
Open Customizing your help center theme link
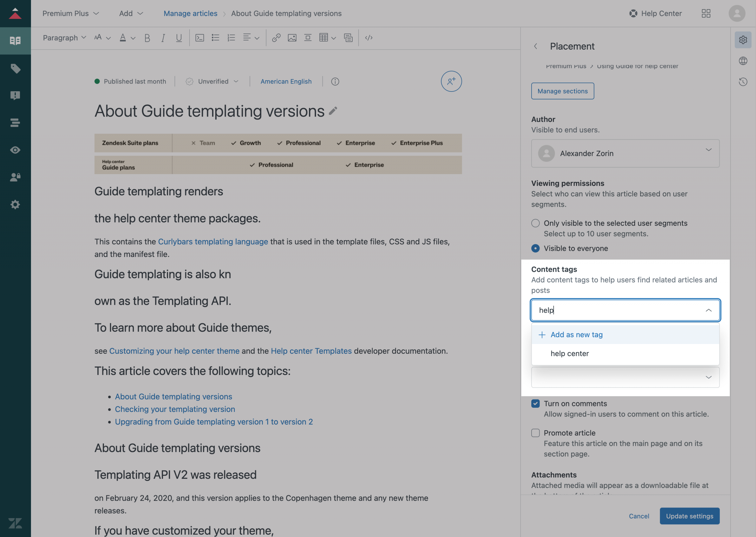pyautogui.click(x=174, y=351)
